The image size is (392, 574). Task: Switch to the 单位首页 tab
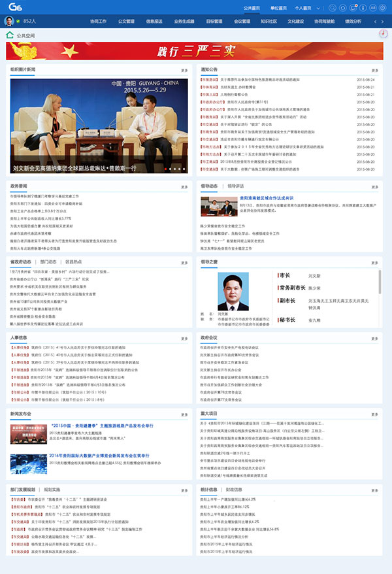[x=278, y=8]
